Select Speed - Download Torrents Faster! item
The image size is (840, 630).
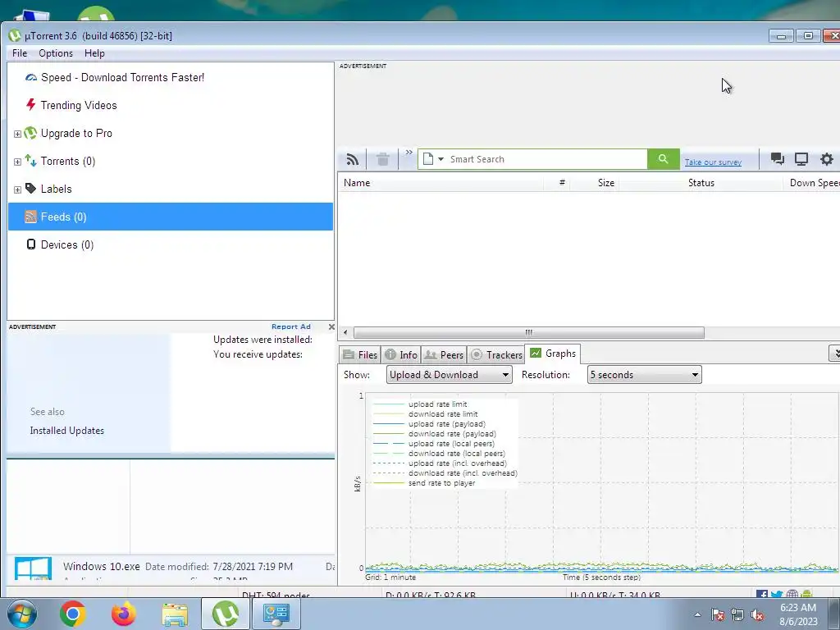point(123,77)
